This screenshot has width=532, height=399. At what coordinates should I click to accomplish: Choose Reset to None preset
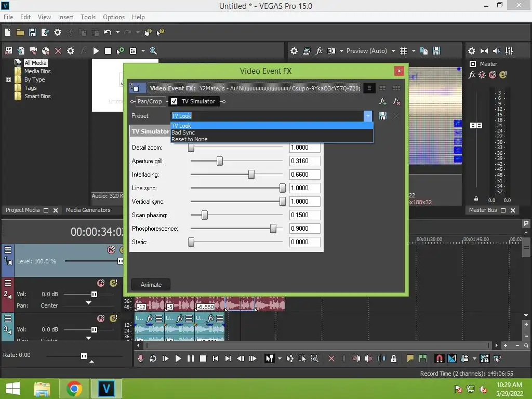coord(272,139)
